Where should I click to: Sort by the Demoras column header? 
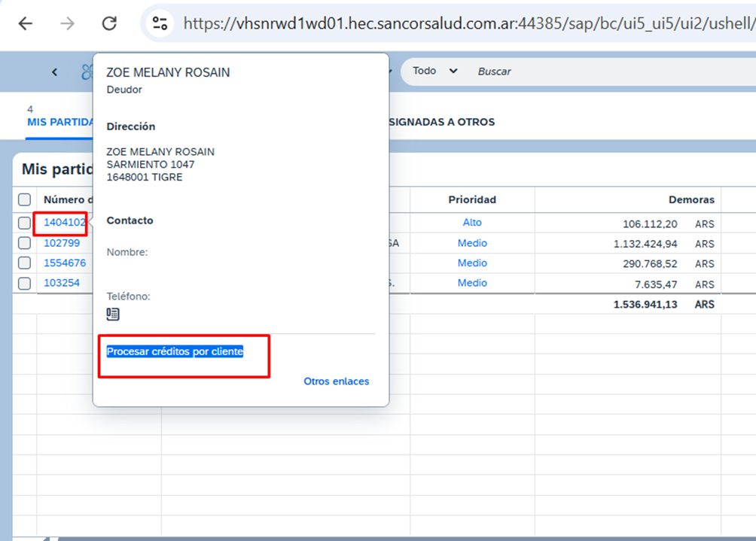[690, 200]
